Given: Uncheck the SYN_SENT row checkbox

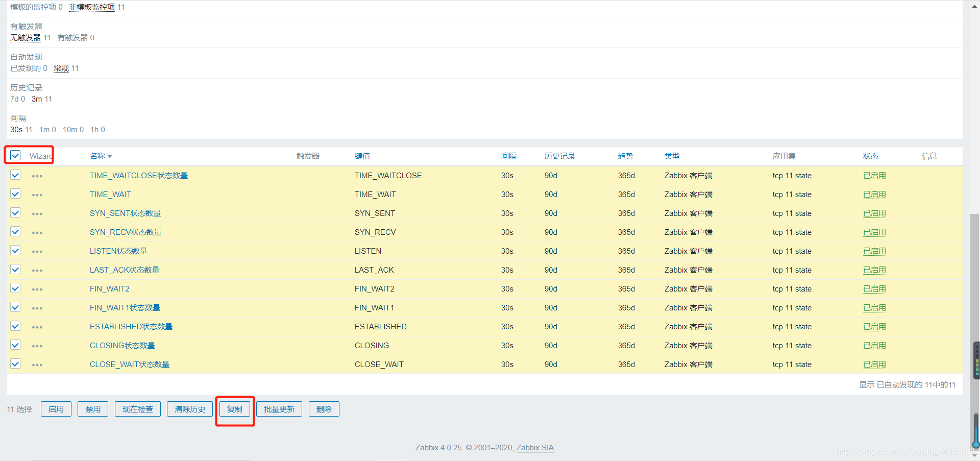Looking at the screenshot, I should [15, 213].
